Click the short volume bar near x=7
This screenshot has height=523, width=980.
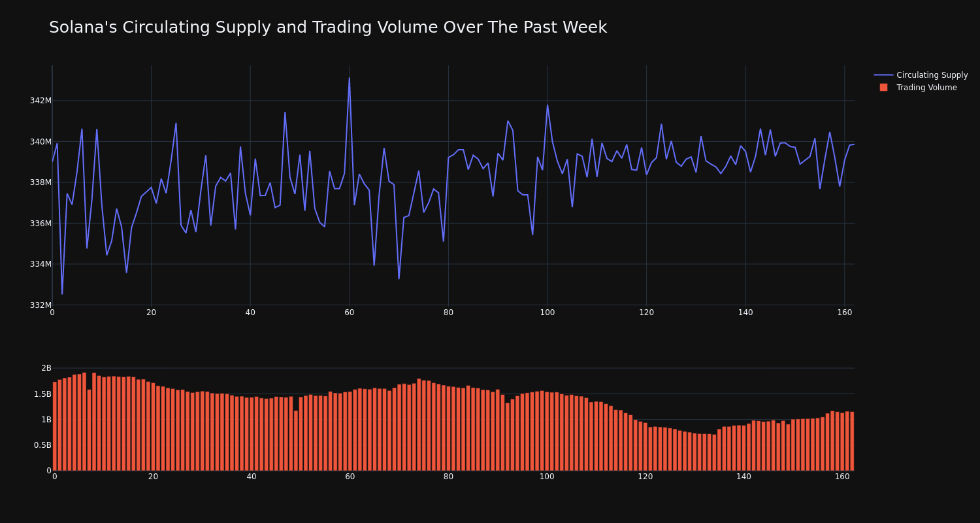pyautogui.click(x=89, y=430)
